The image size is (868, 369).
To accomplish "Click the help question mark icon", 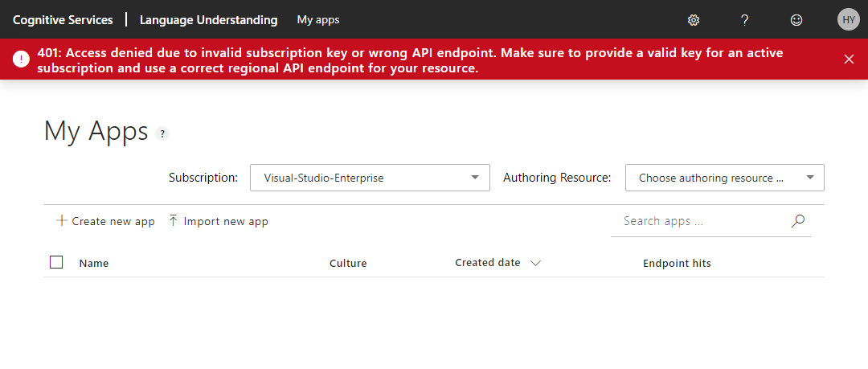I will (745, 20).
